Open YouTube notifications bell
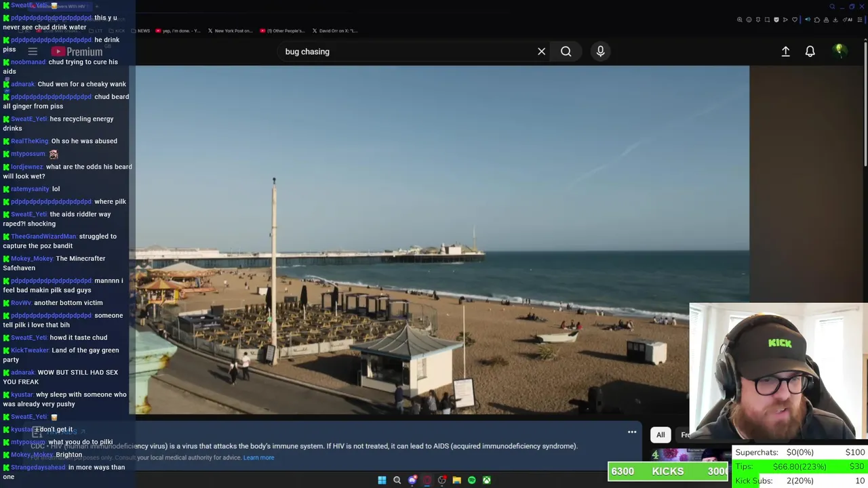Viewport: 868px width, 488px height. tap(810, 52)
